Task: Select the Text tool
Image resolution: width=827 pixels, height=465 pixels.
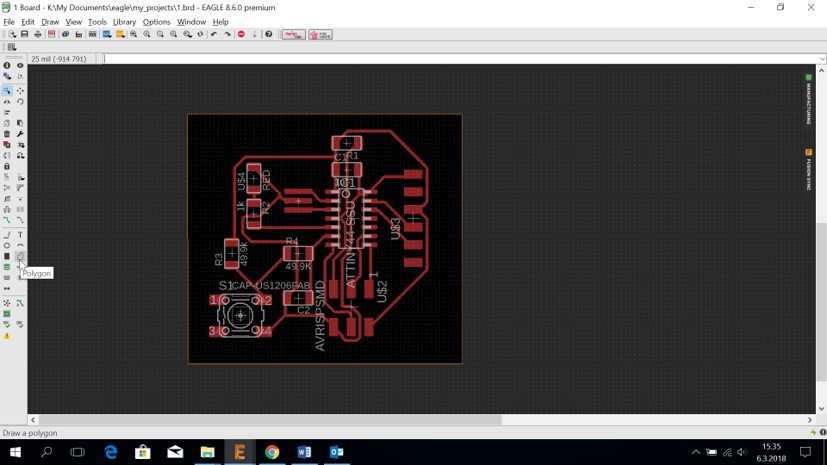Action: pyautogui.click(x=20, y=235)
